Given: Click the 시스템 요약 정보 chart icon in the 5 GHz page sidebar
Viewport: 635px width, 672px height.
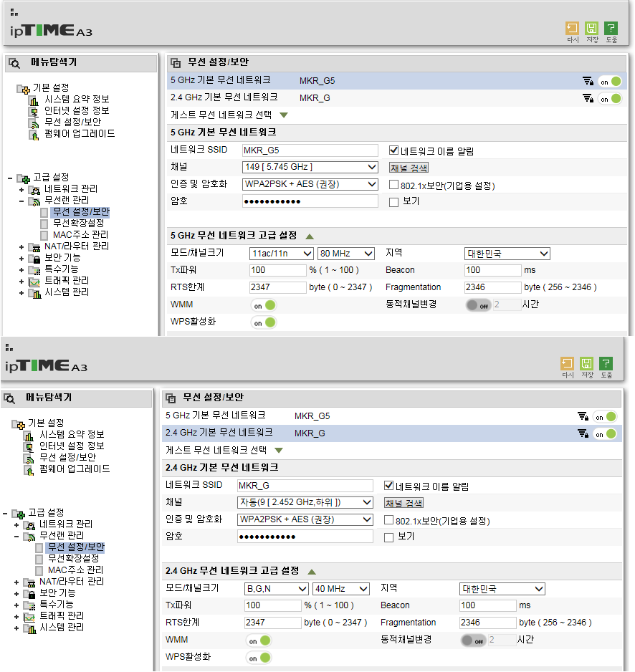Looking at the screenshot, I should pyautogui.click(x=34, y=100).
